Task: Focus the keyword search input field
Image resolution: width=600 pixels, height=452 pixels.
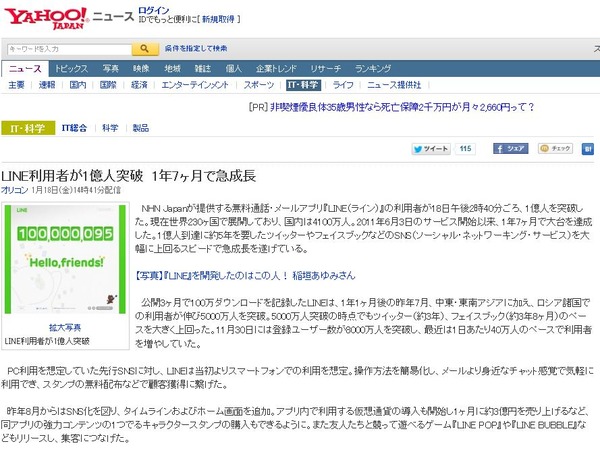Action: coord(70,49)
